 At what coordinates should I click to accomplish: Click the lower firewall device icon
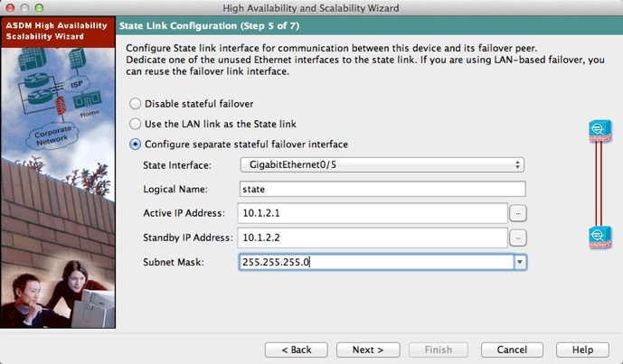[600, 237]
